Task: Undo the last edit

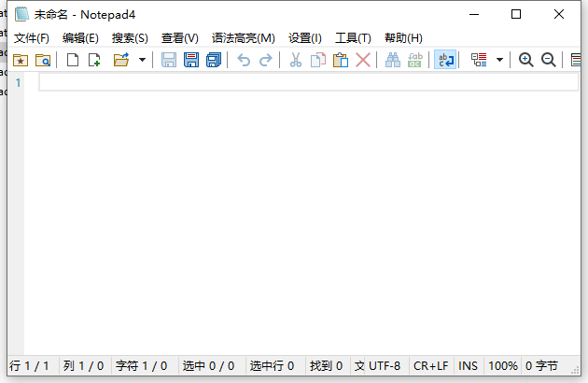Action: [x=244, y=60]
